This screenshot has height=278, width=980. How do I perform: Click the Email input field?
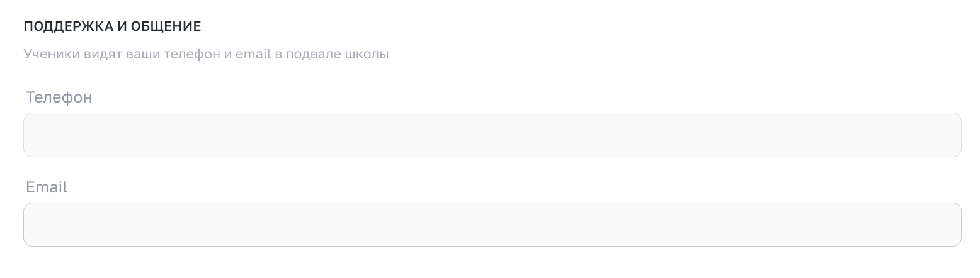click(492, 225)
